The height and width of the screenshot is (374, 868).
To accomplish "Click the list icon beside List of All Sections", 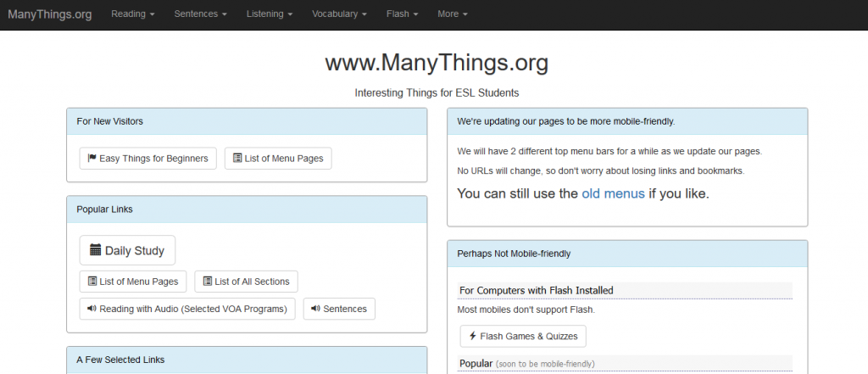I will pyautogui.click(x=207, y=281).
